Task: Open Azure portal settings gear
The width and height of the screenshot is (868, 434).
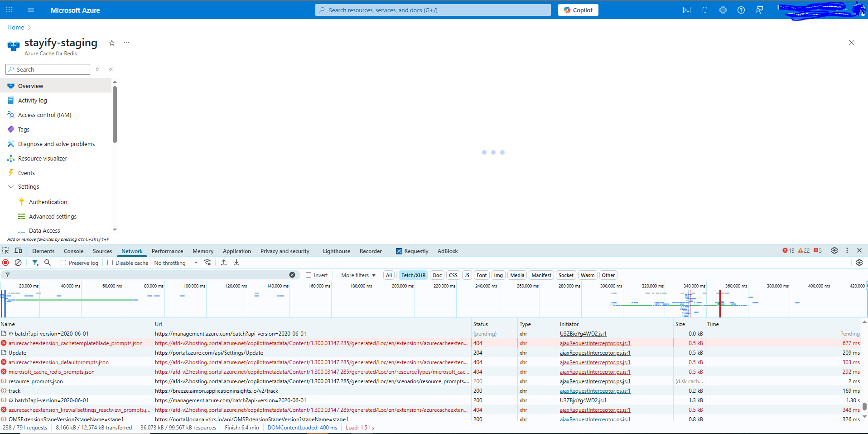Action: (723, 10)
